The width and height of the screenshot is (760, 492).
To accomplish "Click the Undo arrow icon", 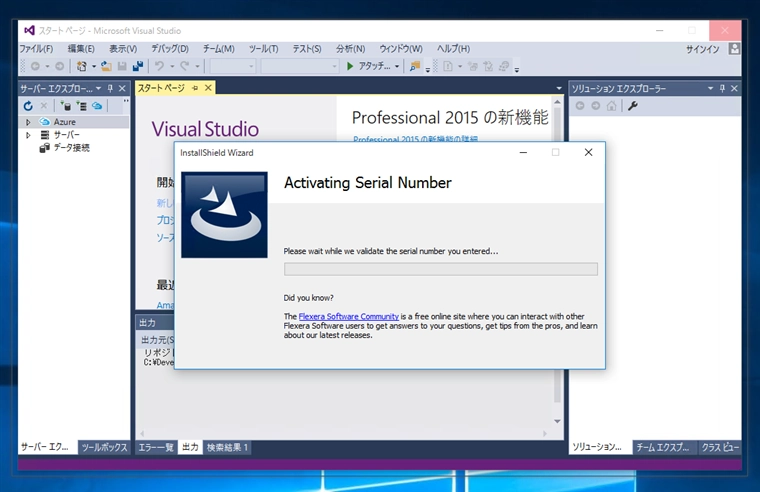I will tap(159, 66).
